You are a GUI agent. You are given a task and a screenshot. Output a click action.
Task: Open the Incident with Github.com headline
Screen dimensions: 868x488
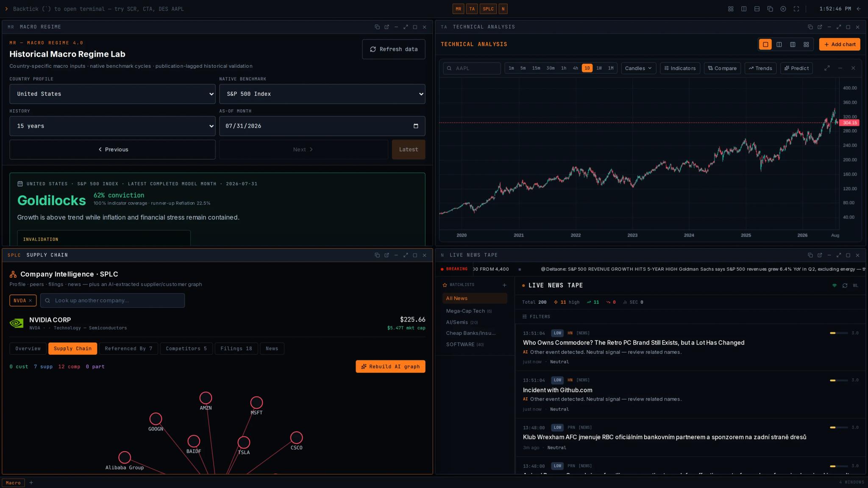click(557, 390)
